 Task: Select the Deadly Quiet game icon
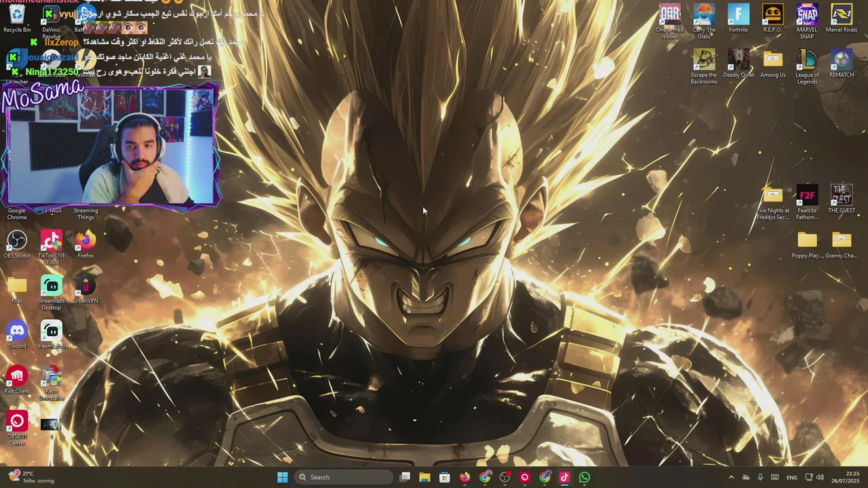pos(738,64)
